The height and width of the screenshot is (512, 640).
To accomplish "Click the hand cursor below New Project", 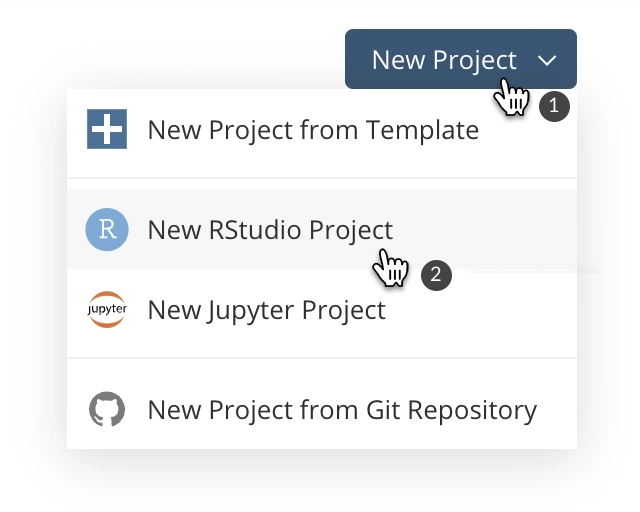I will pyautogui.click(x=511, y=97).
